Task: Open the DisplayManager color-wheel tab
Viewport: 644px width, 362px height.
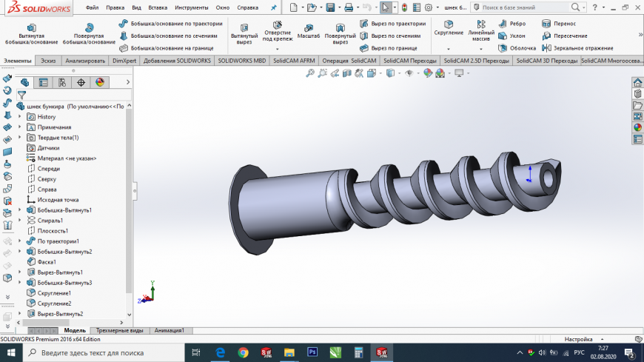Action: click(x=100, y=82)
